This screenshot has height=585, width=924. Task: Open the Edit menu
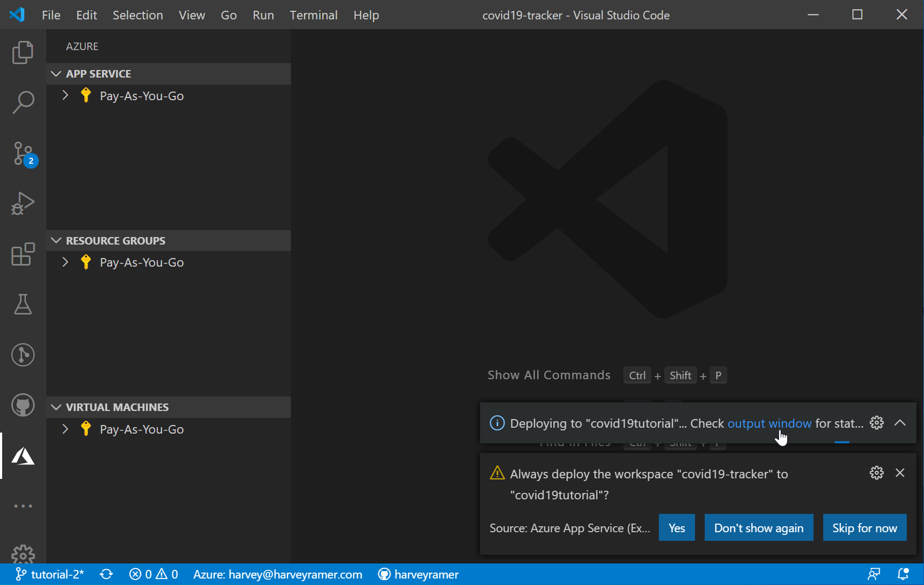tap(87, 15)
